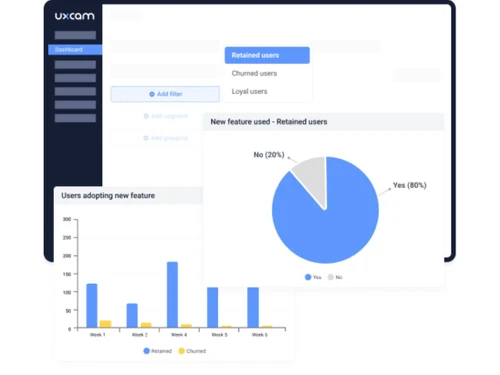Toggle the No legend dot in pie chart
The height and width of the screenshot is (375, 500).
point(331,277)
